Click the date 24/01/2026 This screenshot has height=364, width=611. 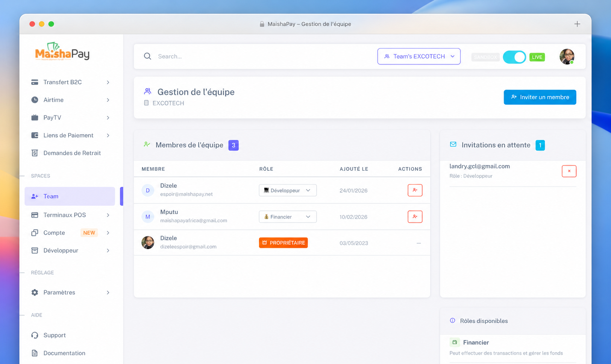click(x=353, y=191)
